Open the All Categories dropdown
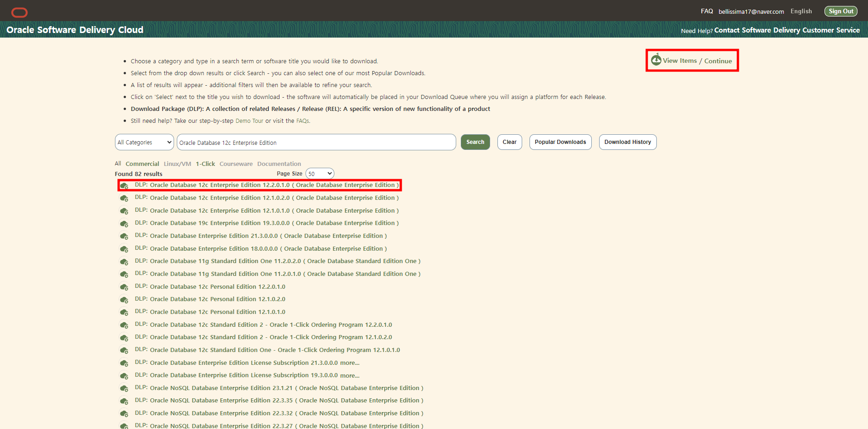The image size is (868, 429). 144,142
